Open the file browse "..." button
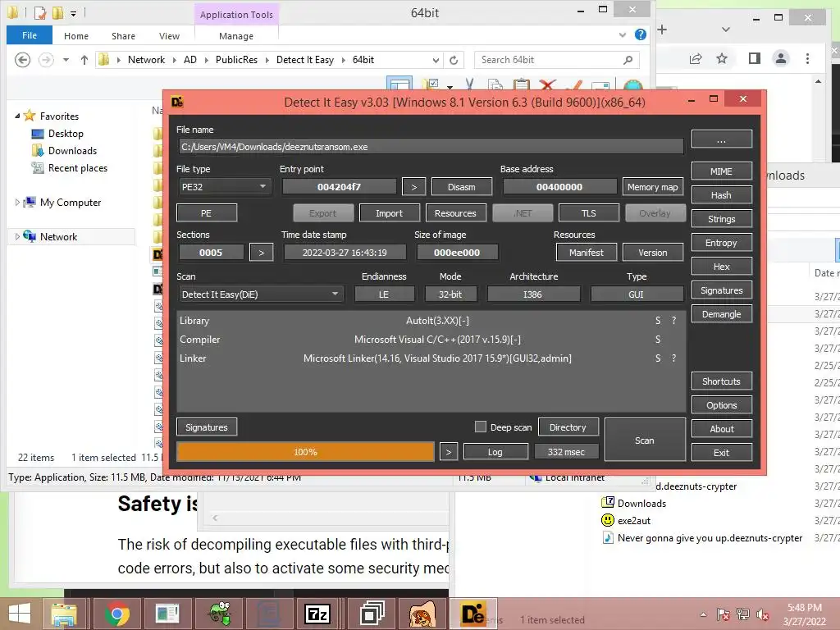 coord(722,139)
